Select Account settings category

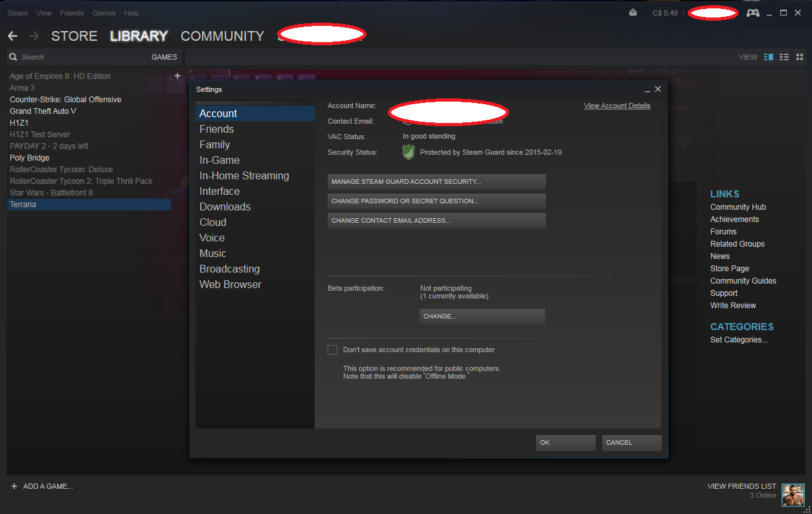click(x=255, y=113)
